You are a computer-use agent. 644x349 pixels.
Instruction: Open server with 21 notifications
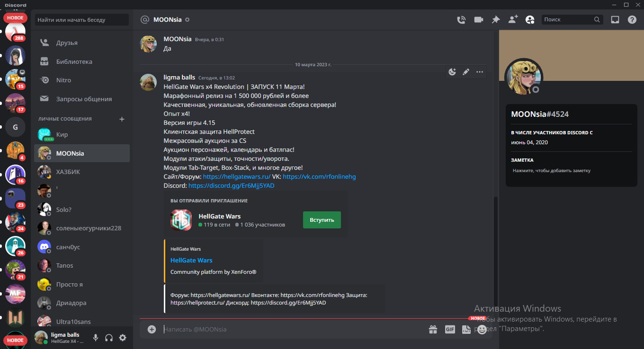coord(15,270)
